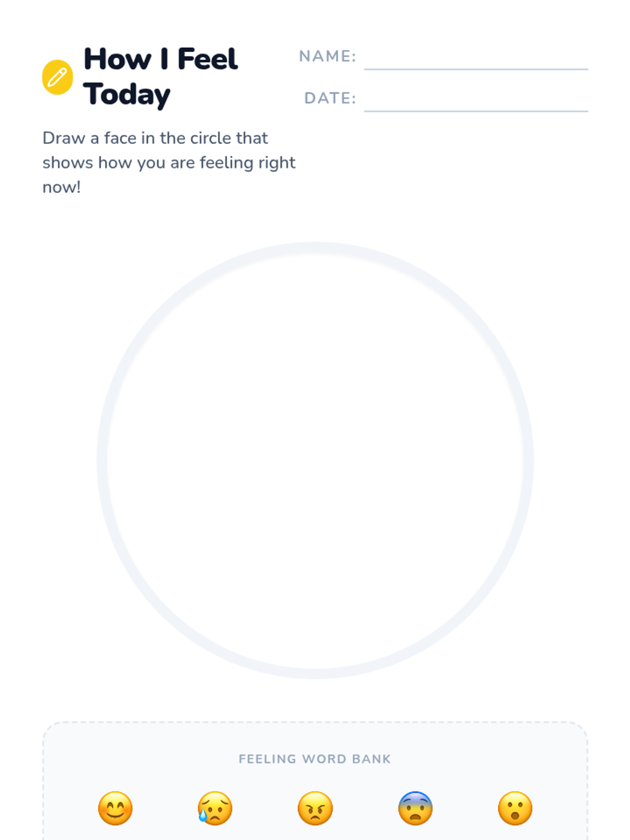Viewport: 630px width, 840px height.
Task: Pick the fearful blue-forehead face emoji
Action: click(x=415, y=808)
